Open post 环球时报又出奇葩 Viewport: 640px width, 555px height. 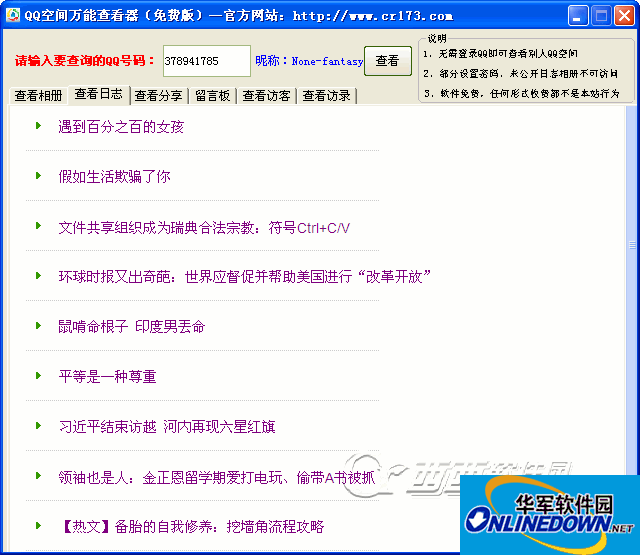tap(244, 277)
